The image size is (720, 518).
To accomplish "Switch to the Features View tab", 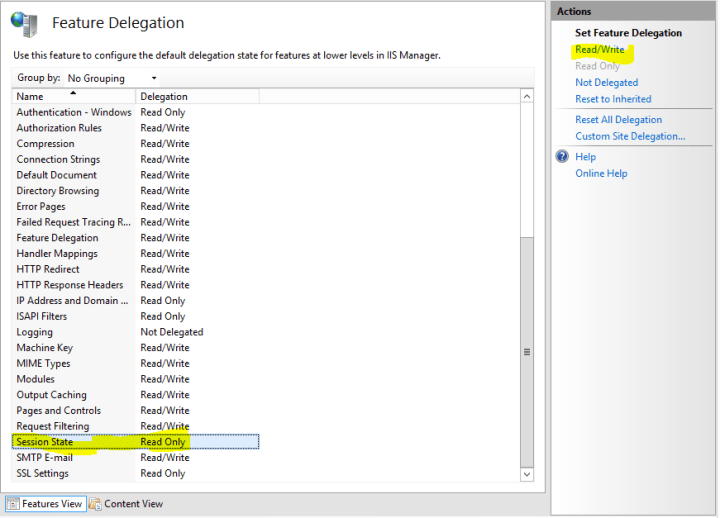I will point(46,504).
